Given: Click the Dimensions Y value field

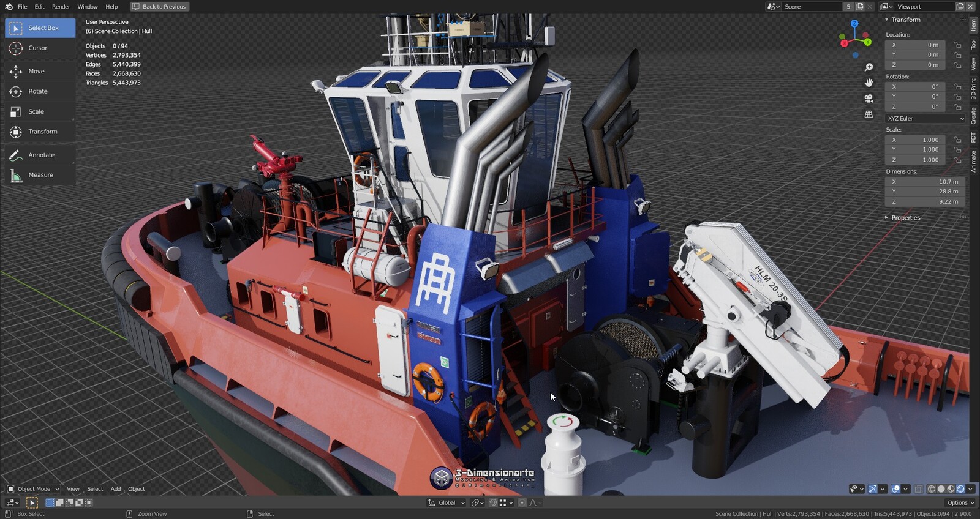Looking at the screenshot, I should tap(925, 192).
